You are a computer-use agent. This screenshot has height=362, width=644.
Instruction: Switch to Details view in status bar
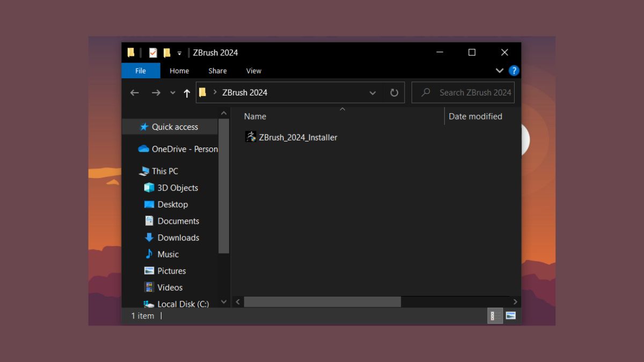tap(495, 316)
